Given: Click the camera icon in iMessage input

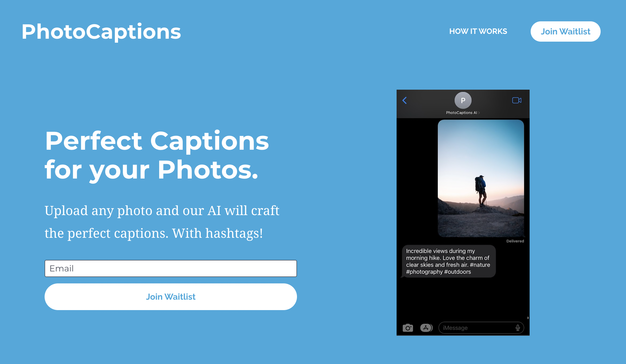Looking at the screenshot, I should coord(408,328).
